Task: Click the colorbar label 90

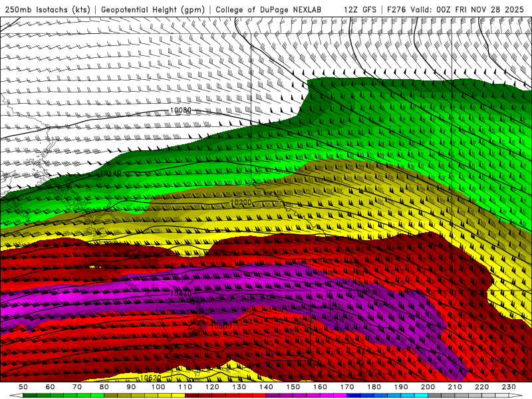Action: coord(131,387)
